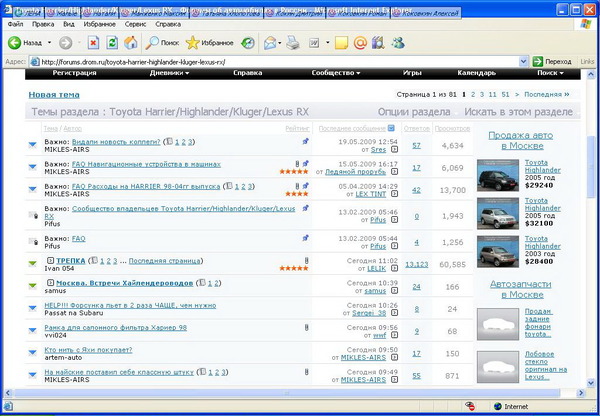Click the vertical scrollbar down arrow
The width and height of the screenshot is (600, 416).
coord(591,383)
